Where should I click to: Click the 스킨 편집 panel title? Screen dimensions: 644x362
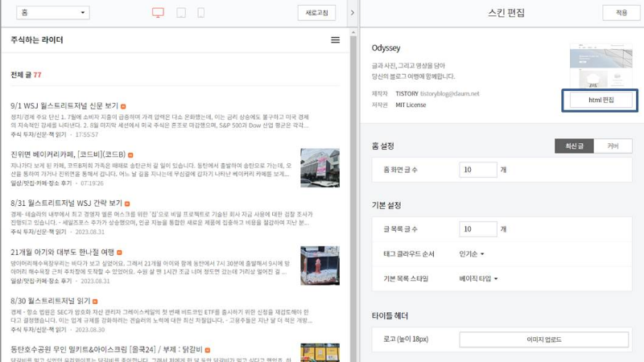[506, 13]
